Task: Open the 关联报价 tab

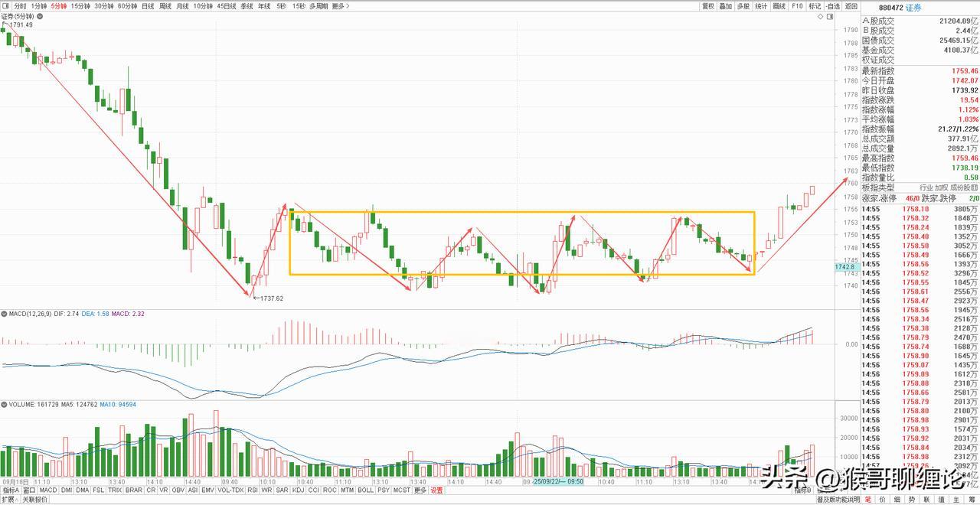Action: pyautogui.click(x=34, y=500)
